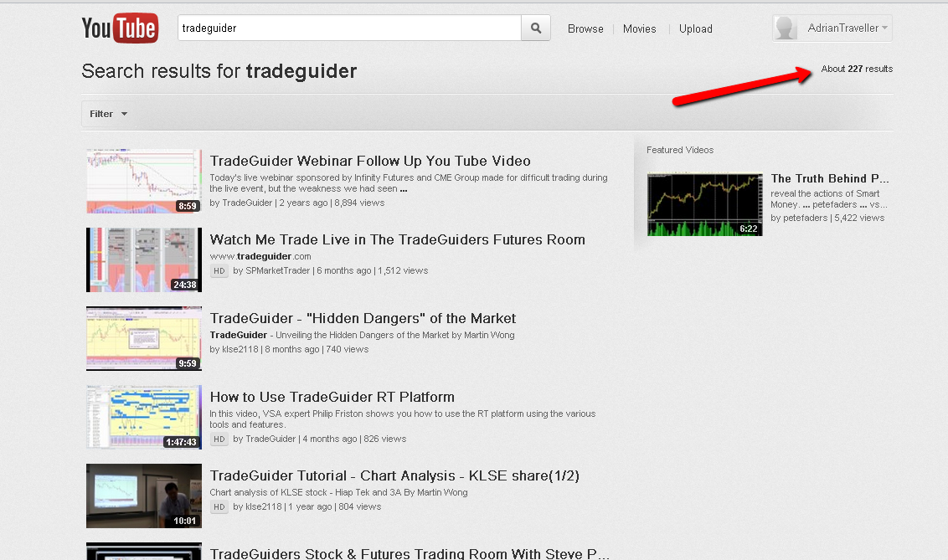Open Watch Me Trade Live title link

(x=397, y=240)
